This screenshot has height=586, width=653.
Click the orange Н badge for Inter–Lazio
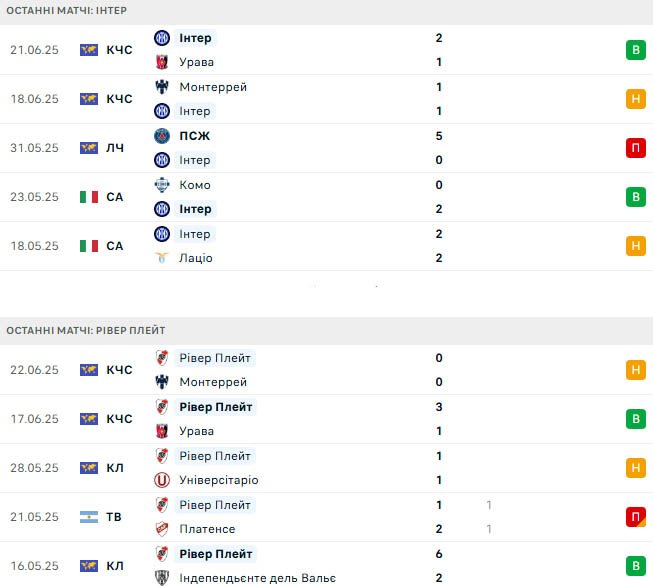tap(636, 246)
